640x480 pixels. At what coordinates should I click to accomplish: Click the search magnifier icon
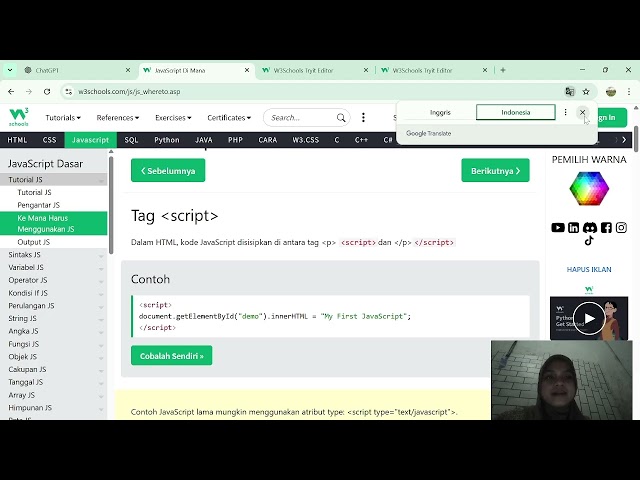341,118
